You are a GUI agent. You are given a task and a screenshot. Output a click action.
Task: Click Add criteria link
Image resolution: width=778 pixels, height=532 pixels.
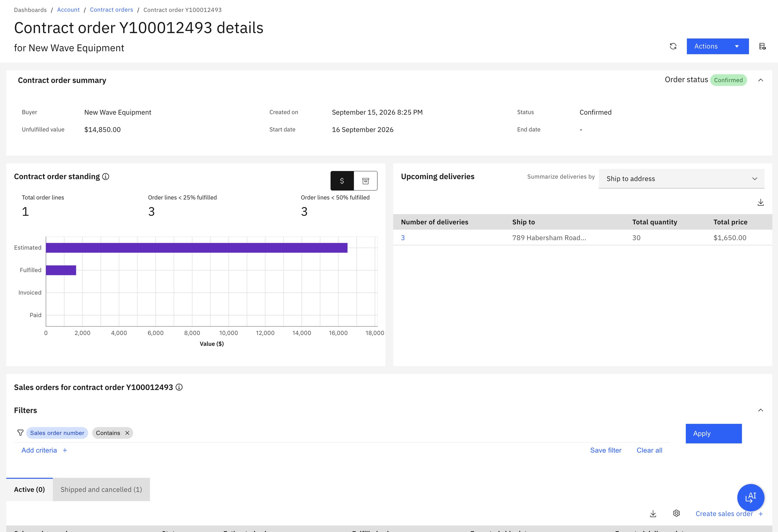44,450
